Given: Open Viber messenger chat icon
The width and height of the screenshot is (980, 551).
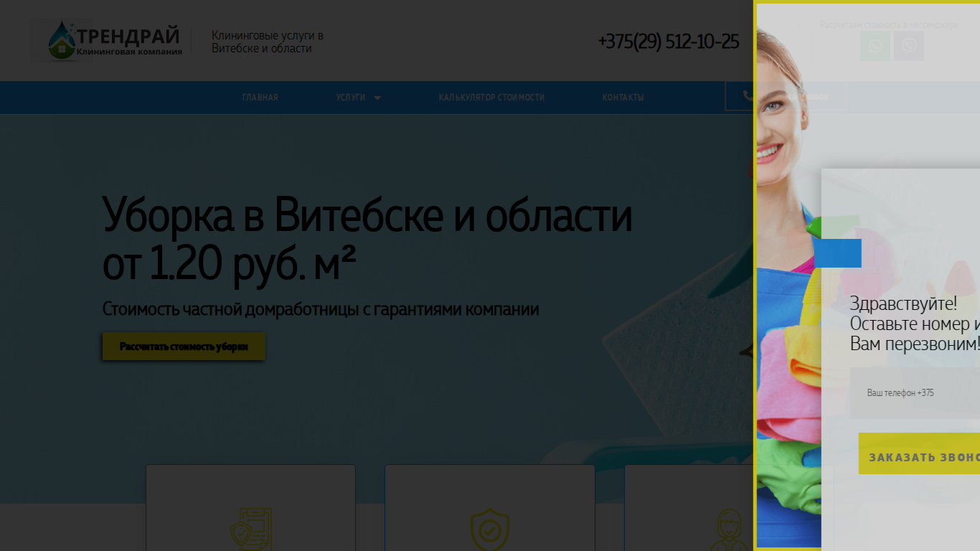Looking at the screenshot, I should coord(909,46).
